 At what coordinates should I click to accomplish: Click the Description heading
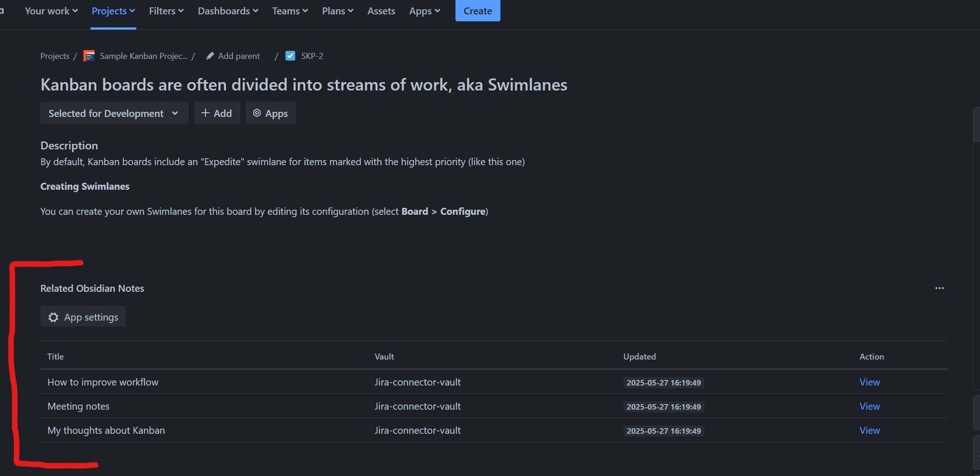coord(69,146)
